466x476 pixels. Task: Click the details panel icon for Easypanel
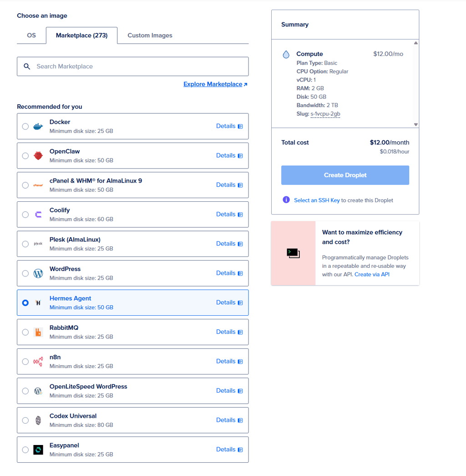pyautogui.click(x=240, y=450)
